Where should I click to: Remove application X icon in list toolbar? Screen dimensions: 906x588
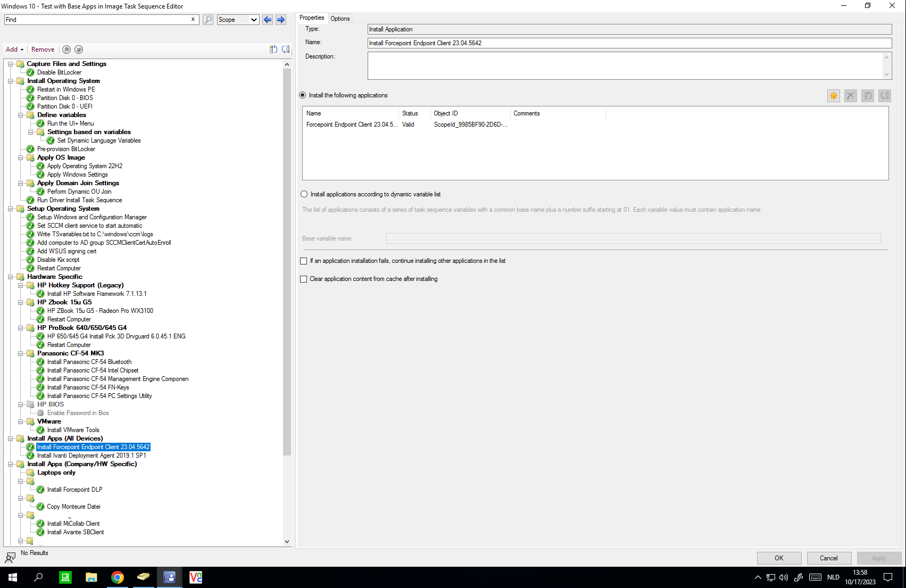tap(851, 96)
